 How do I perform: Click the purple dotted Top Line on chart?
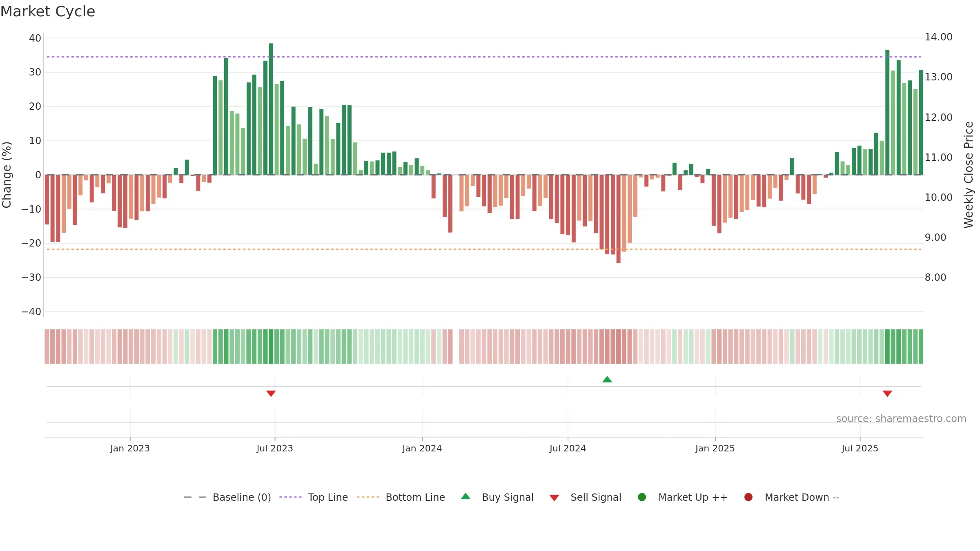click(x=484, y=57)
